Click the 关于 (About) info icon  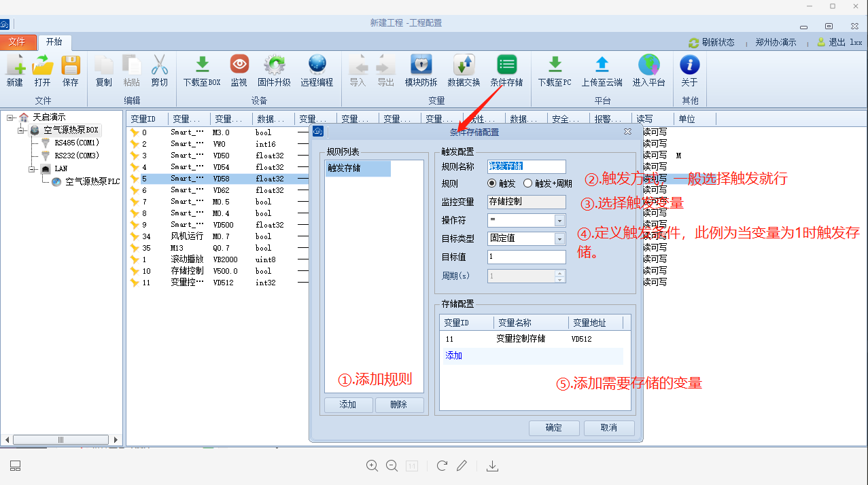tap(690, 65)
